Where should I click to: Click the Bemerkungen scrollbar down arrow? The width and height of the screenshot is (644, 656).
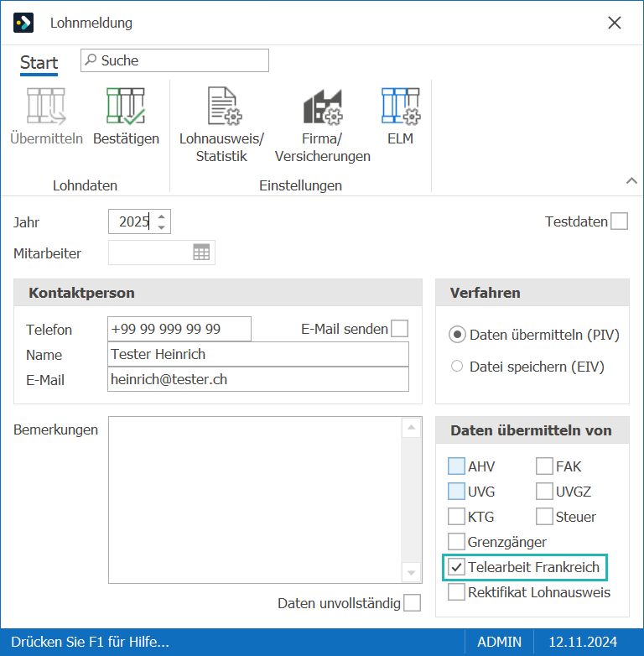(x=412, y=573)
